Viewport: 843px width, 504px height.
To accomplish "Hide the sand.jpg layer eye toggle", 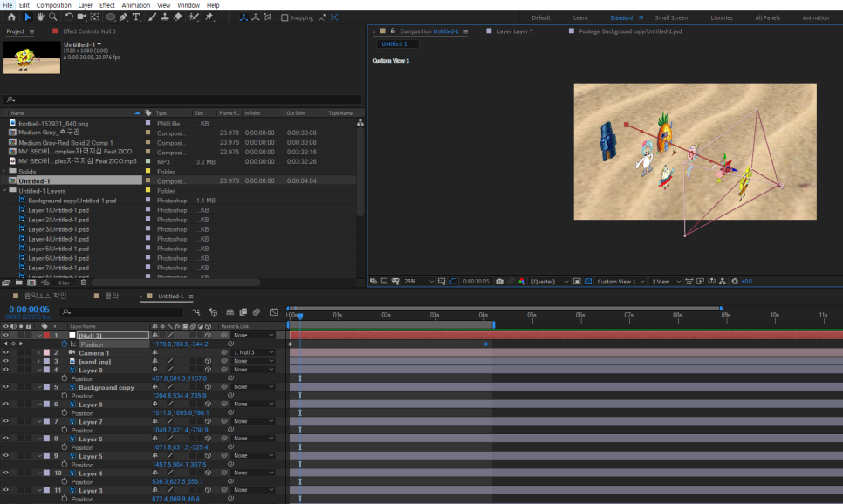I will click(x=6, y=361).
